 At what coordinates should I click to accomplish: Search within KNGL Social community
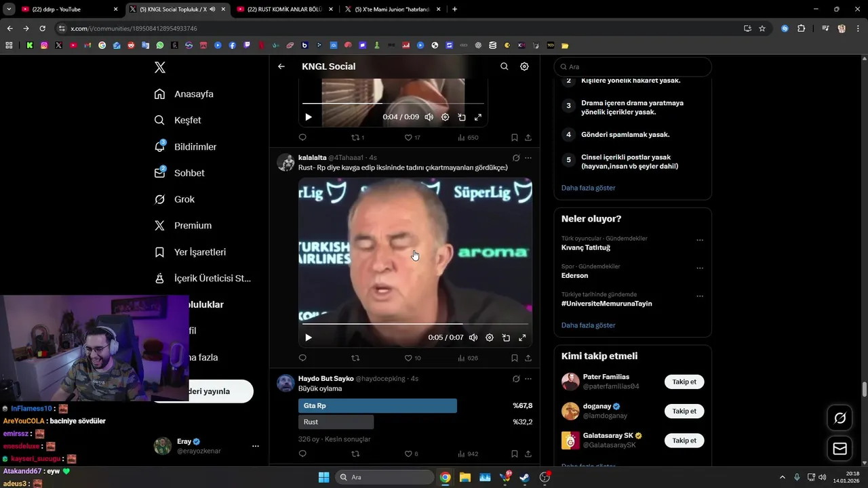pyautogui.click(x=504, y=66)
